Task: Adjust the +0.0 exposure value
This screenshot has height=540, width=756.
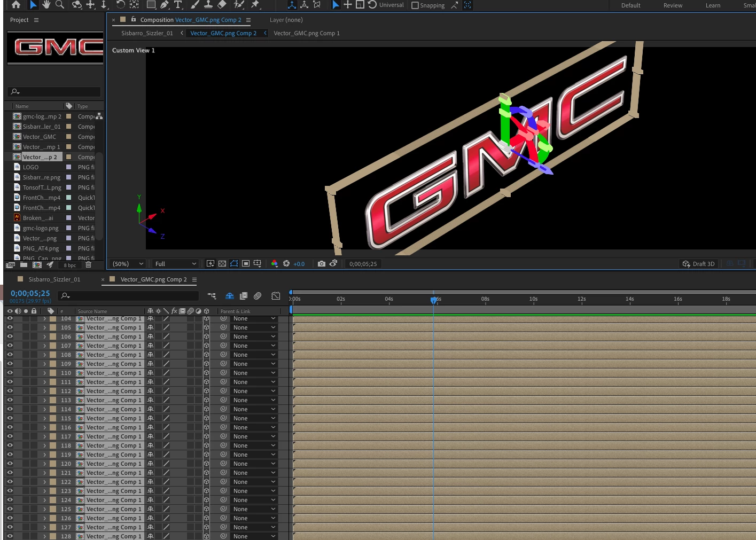Action: 299,264
